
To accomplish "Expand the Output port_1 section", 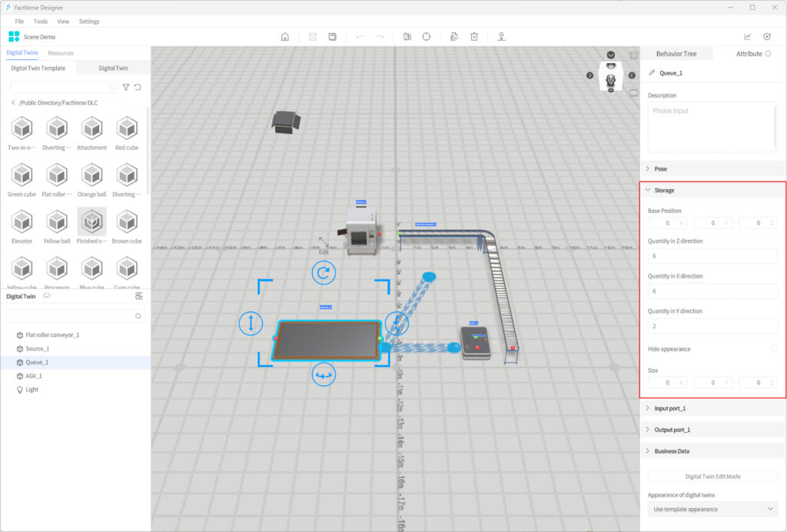I will click(712, 430).
